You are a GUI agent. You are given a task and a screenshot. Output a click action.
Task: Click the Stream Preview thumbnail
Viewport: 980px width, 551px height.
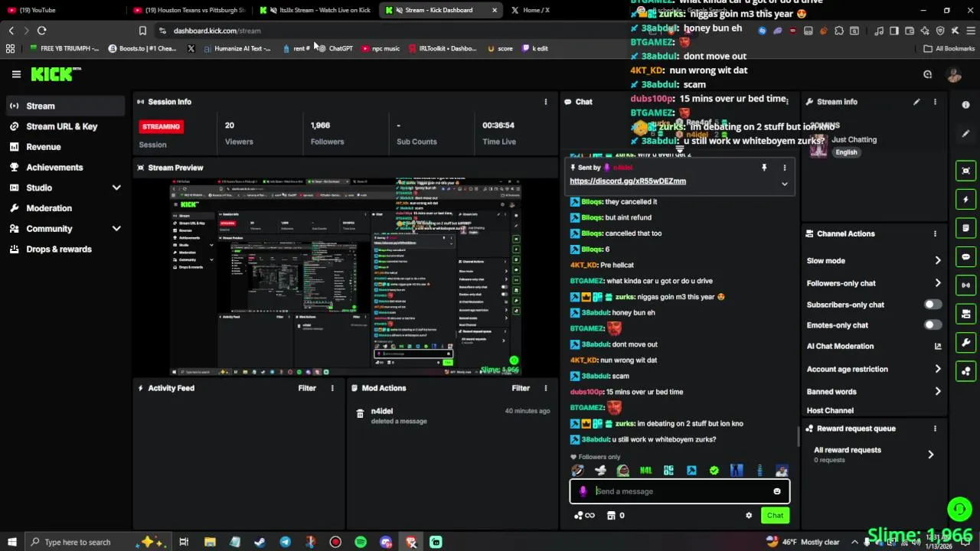[x=345, y=277]
